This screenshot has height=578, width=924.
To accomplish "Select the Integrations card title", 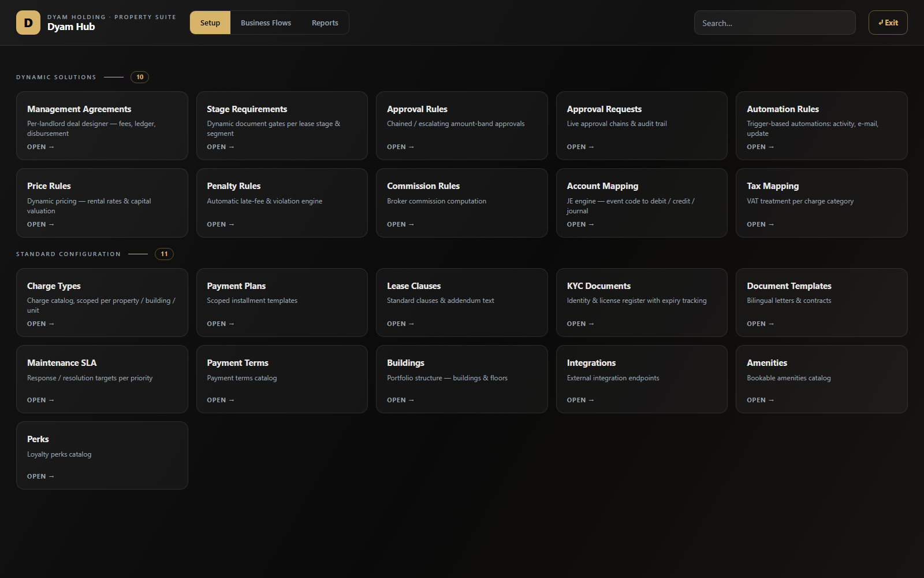I will click(x=591, y=363).
